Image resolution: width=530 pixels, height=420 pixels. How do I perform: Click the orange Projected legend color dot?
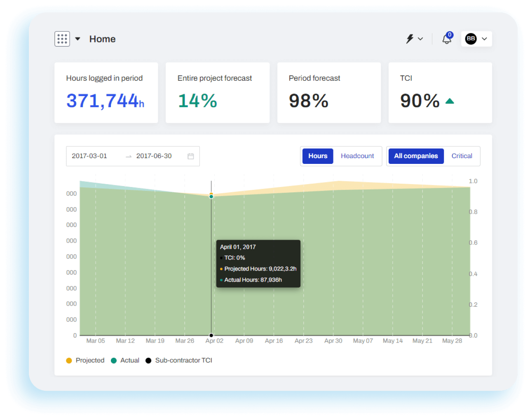68,360
